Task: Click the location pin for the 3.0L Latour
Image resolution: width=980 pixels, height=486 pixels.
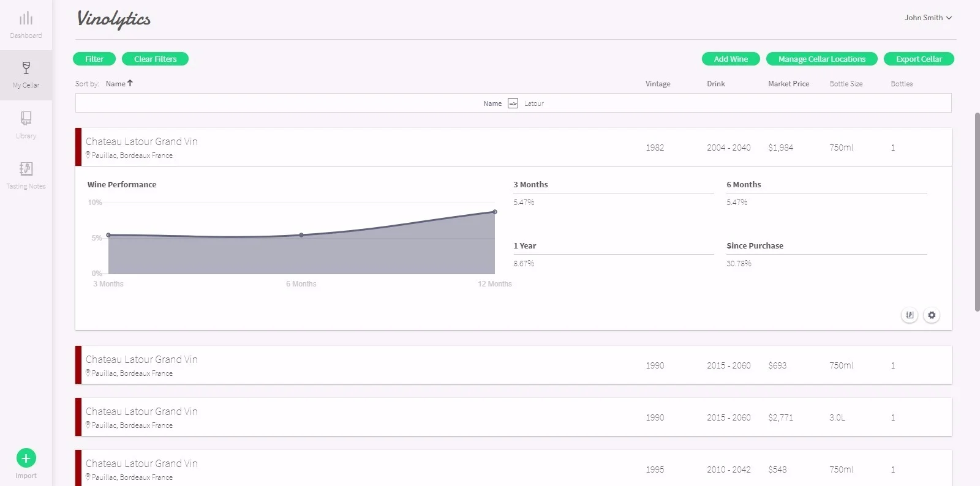Action: (88, 425)
